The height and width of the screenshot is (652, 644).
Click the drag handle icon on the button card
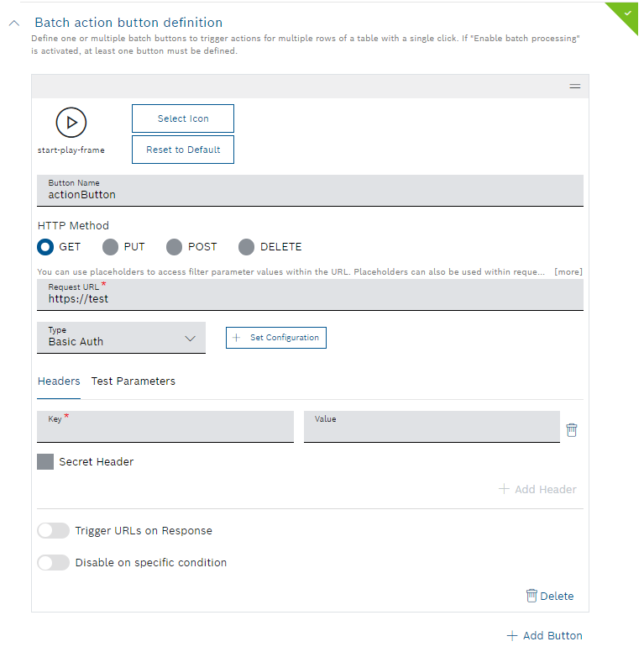click(575, 87)
